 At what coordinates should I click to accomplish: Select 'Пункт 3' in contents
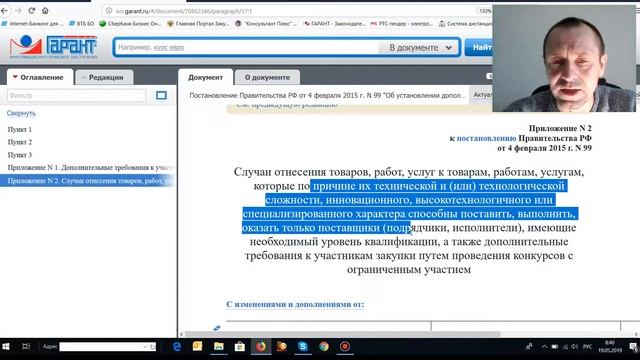tap(20, 155)
